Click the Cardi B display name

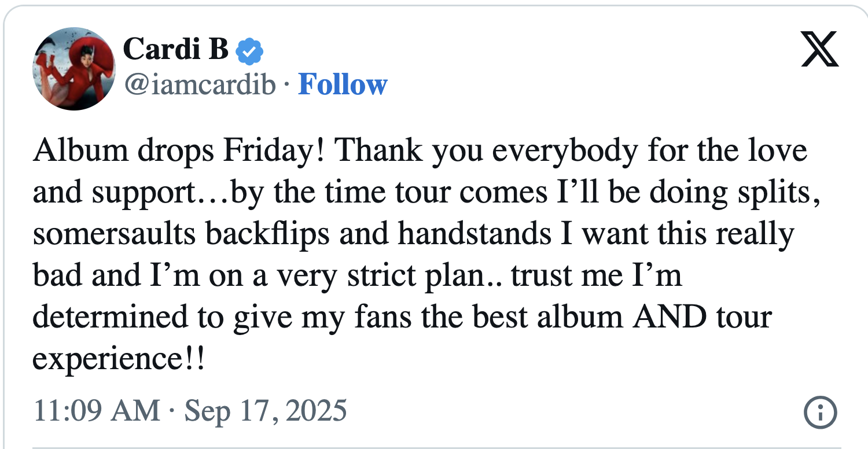click(x=176, y=49)
